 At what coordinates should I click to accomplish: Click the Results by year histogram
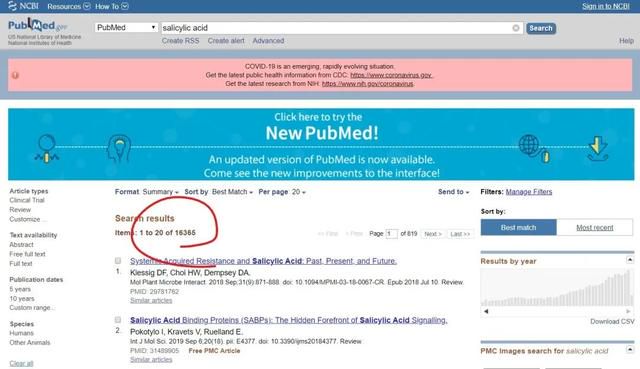tap(557, 288)
